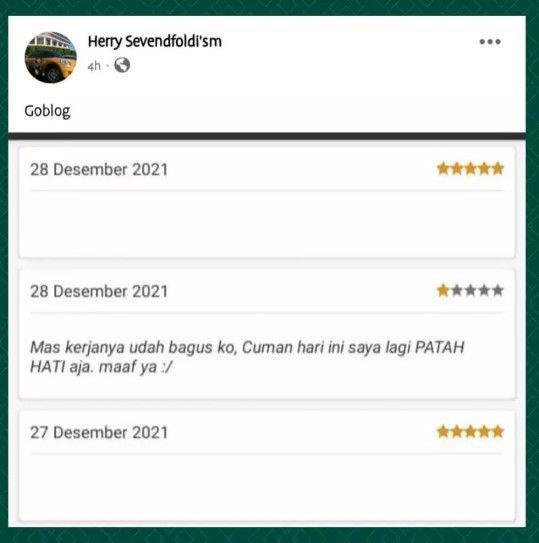539x543 pixels.
Task: Click the single gold star on one-star review
Action: click(x=443, y=291)
